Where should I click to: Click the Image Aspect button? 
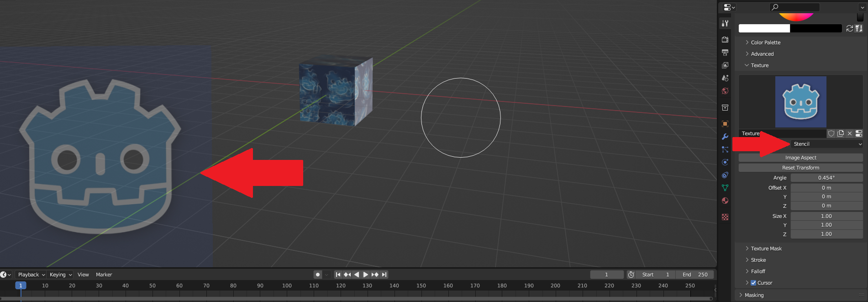(801, 158)
